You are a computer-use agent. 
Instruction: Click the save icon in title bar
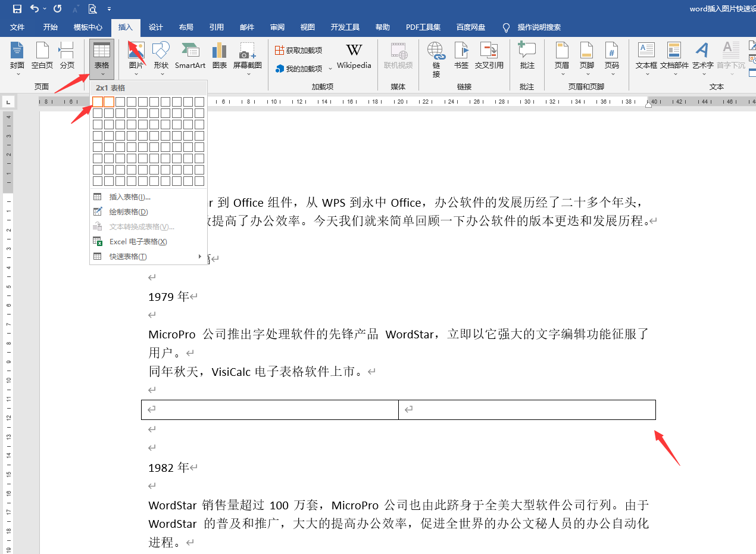17,9
